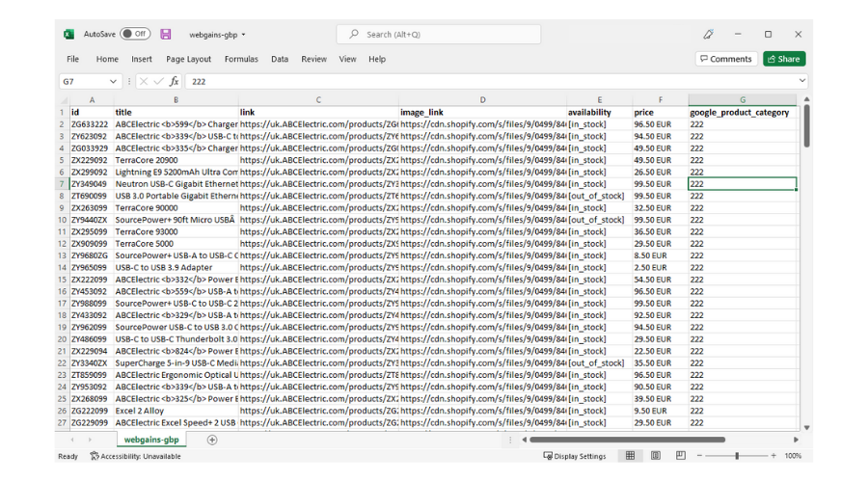Click the pen Draw mode icon in title bar
Image resolution: width=868 pixels, height=482 pixels.
click(708, 35)
